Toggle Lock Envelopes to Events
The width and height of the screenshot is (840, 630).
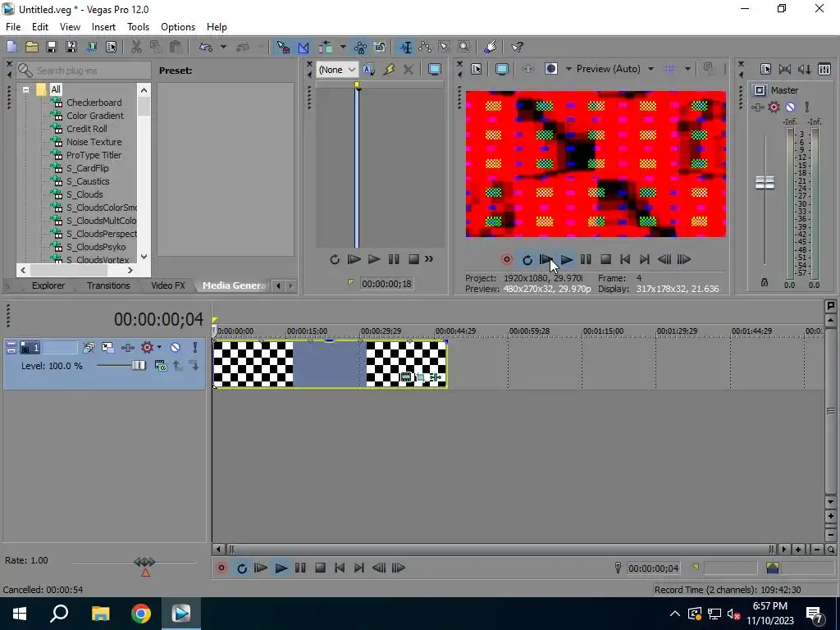tap(360, 47)
